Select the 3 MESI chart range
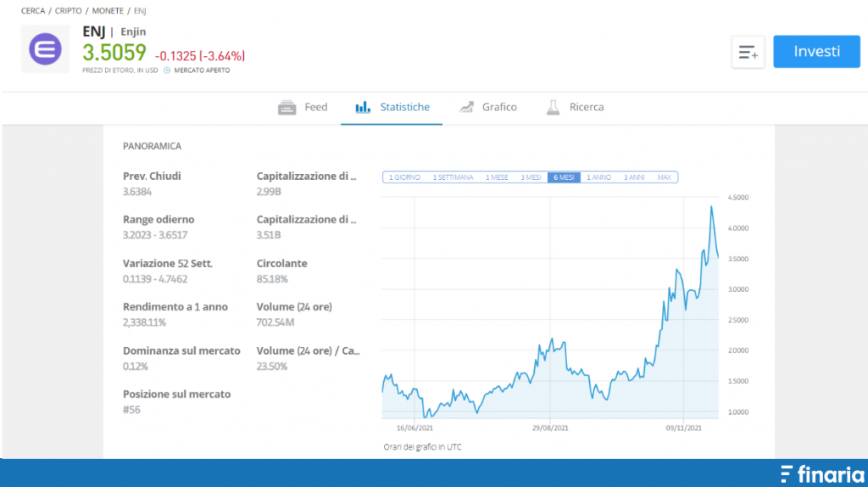This screenshot has width=868, height=487. [x=531, y=177]
